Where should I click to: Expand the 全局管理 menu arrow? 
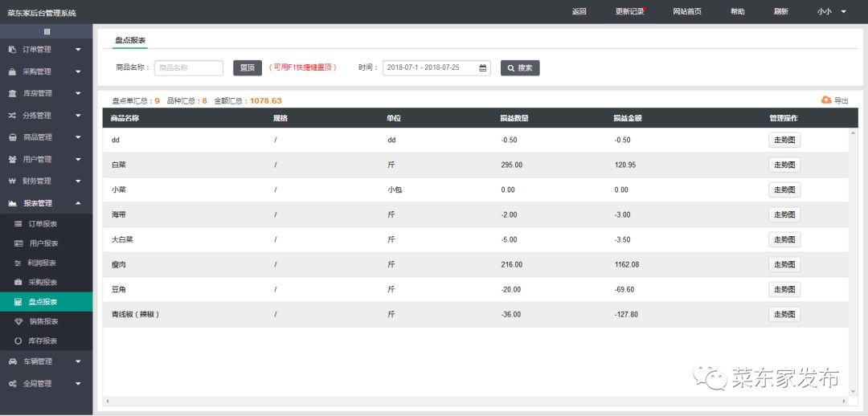coord(78,383)
